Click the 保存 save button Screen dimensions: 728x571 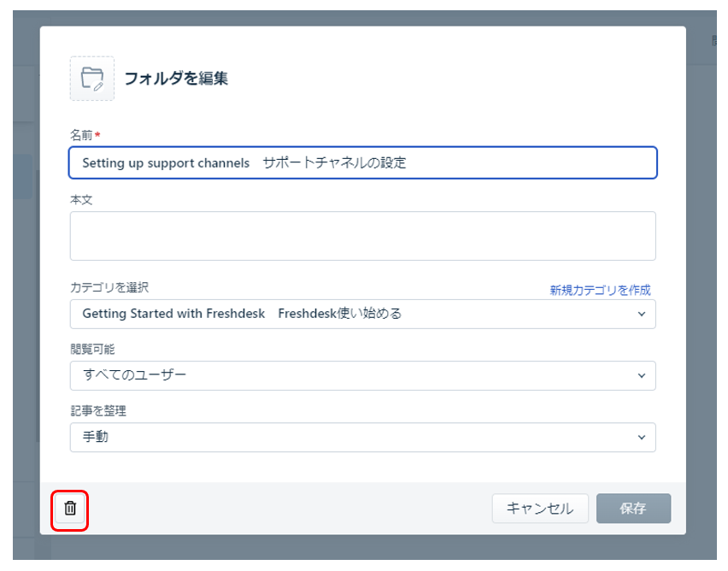coord(633,509)
